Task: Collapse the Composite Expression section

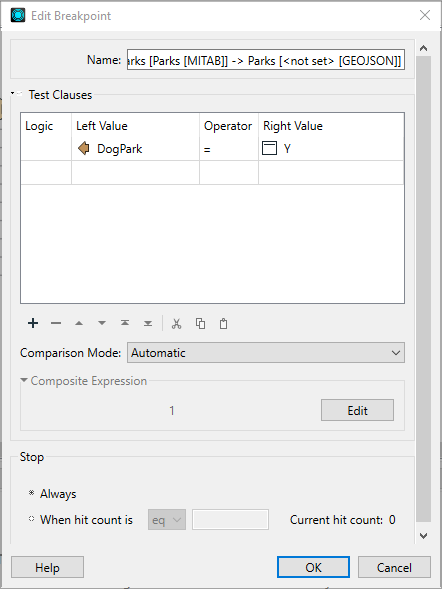Action: tap(24, 380)
